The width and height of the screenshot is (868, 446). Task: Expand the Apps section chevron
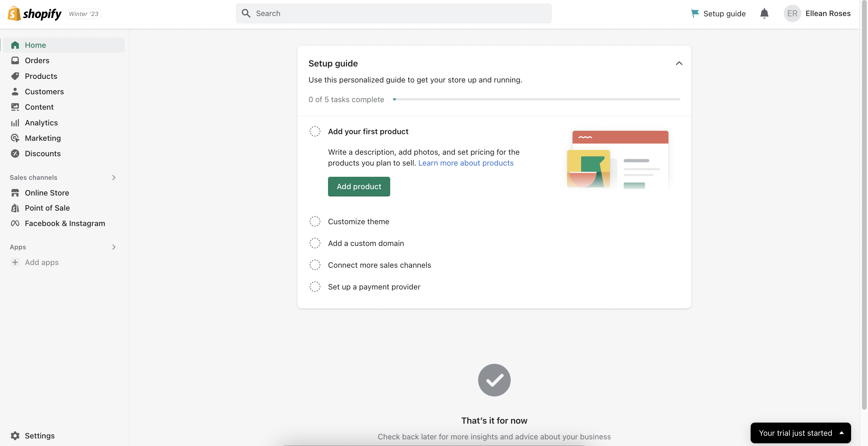click(x=114, y=247)
